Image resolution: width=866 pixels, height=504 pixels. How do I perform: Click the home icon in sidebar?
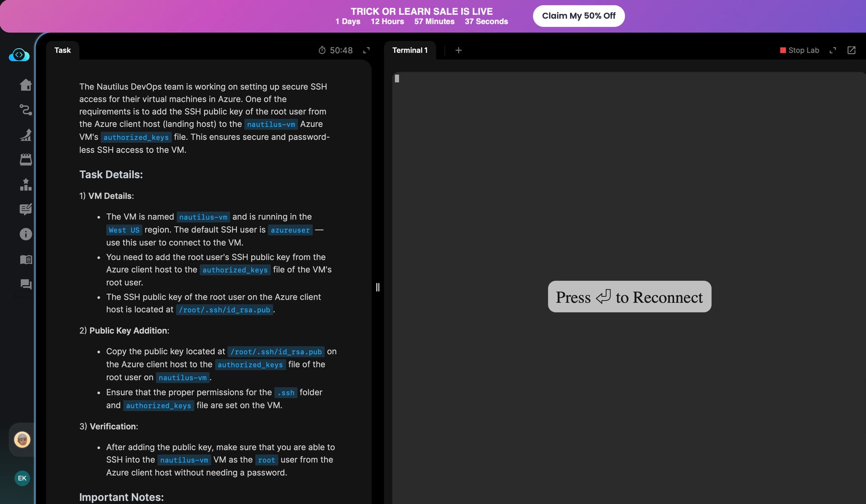pyautogui.click(x=26, y=85)
